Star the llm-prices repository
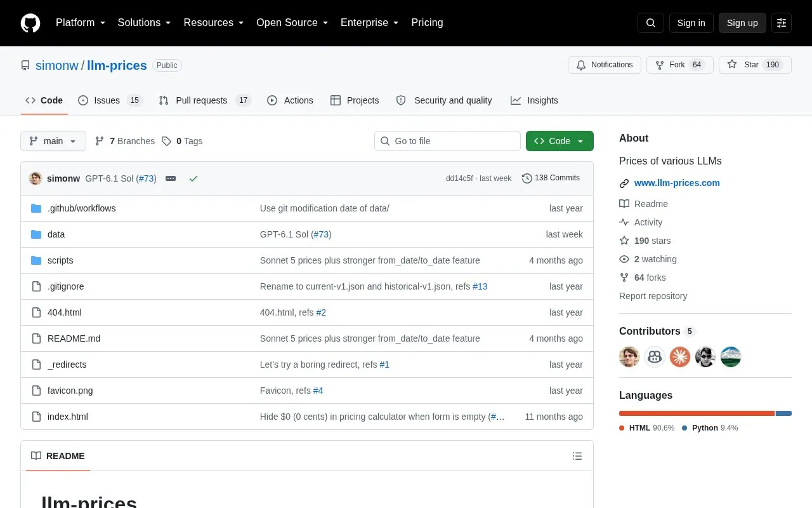The width and height of the screenshot is (812, 508). tap(755, 65)
